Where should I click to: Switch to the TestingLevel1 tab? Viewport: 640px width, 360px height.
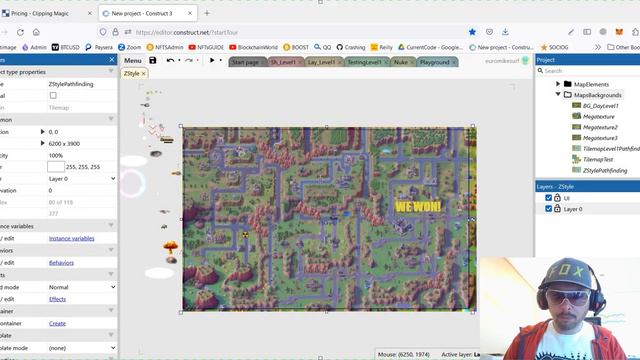coord(365,62)
